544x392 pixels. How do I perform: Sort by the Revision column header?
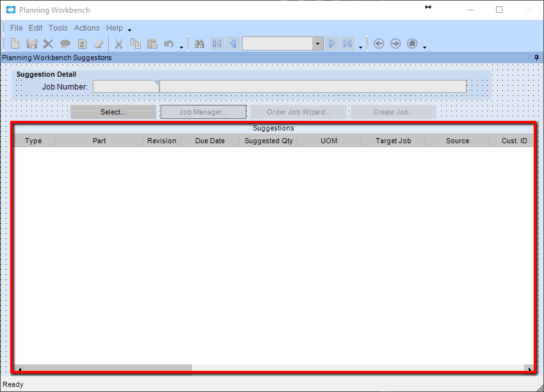point(162,141)
